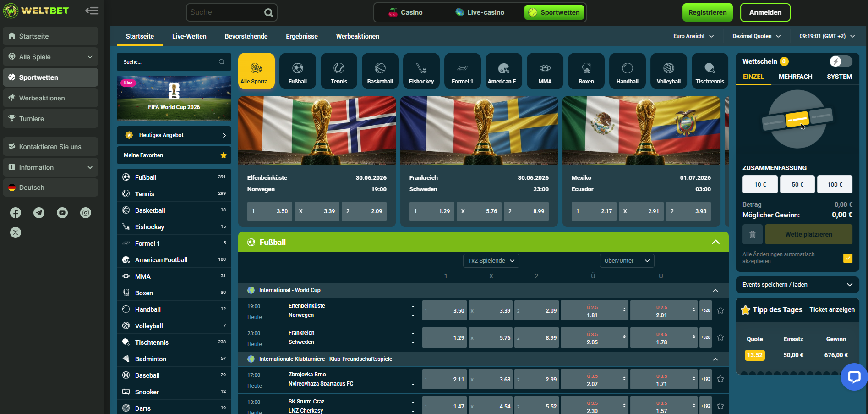Open the 1x2 Spielende market dropdown
This screenshot has width=868, height=414.
point(491,261)
